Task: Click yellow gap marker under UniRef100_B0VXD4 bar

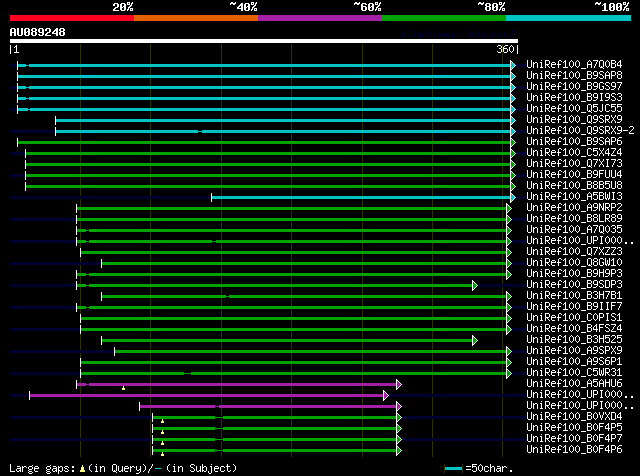Action: coord(162,421)
